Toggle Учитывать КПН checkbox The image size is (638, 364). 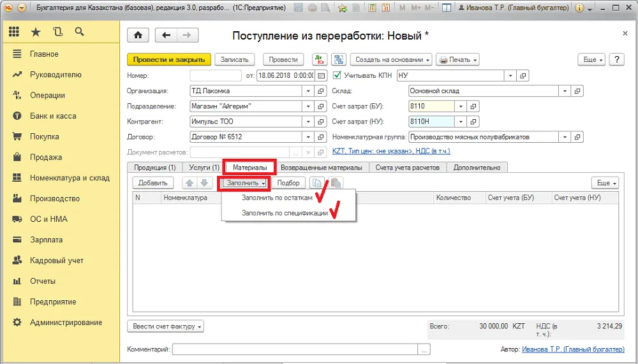coord(337,75)
